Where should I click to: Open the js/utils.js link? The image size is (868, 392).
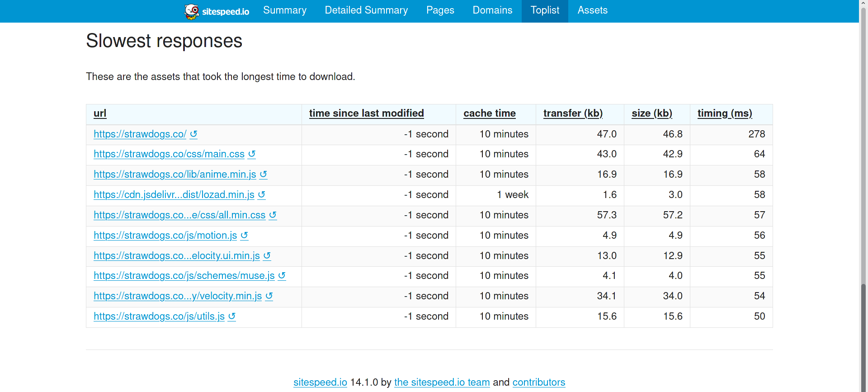159,316
